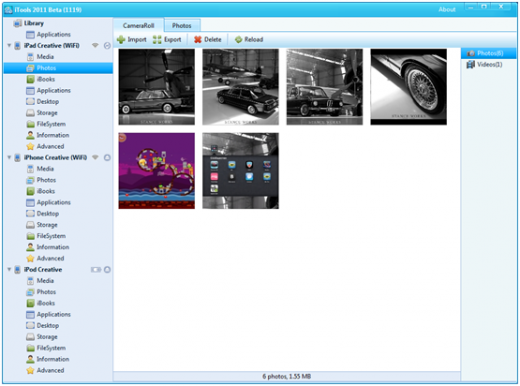Select Photos(6) in right panel
This screenshot has height=386, width=520.
coord(489,53)
